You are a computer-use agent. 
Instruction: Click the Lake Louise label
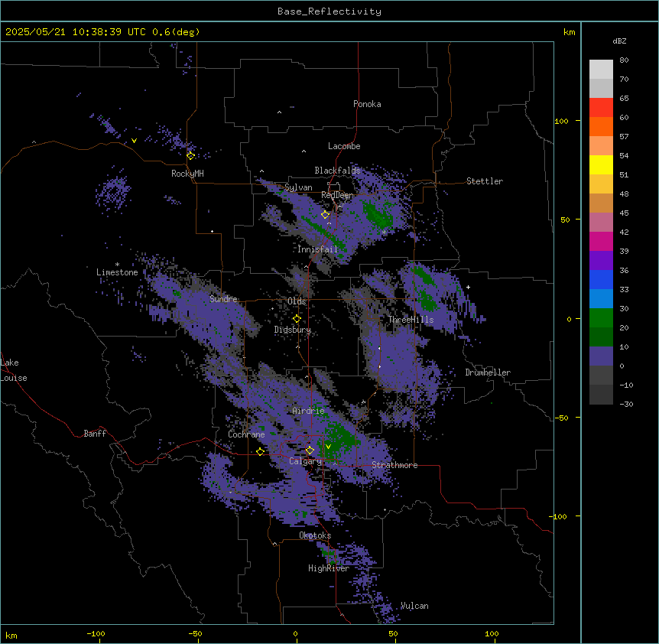pos(14,370)
